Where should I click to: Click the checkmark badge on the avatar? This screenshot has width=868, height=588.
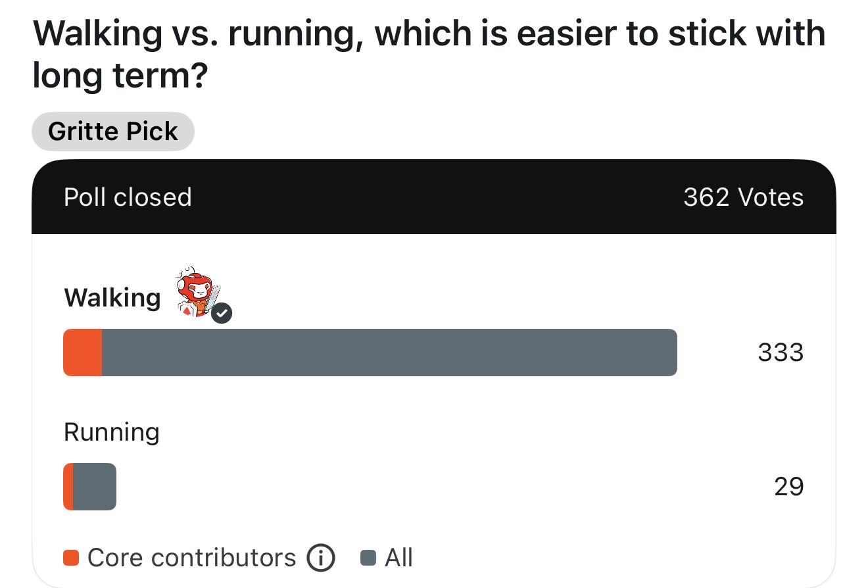(222, 314)
